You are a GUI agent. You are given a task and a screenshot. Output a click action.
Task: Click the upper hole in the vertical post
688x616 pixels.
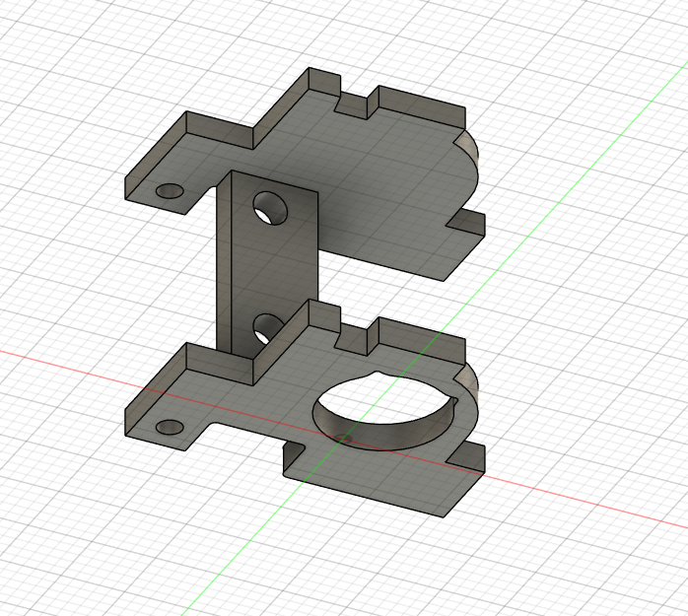click(270, 208)
